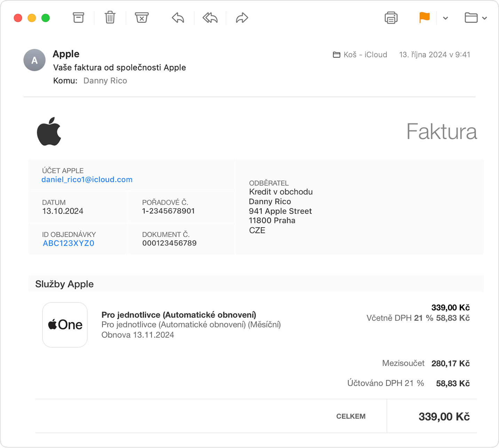The image size is (499, 448).
Task: Delete the message with the trash icon
Action: (x=110, y=17)
